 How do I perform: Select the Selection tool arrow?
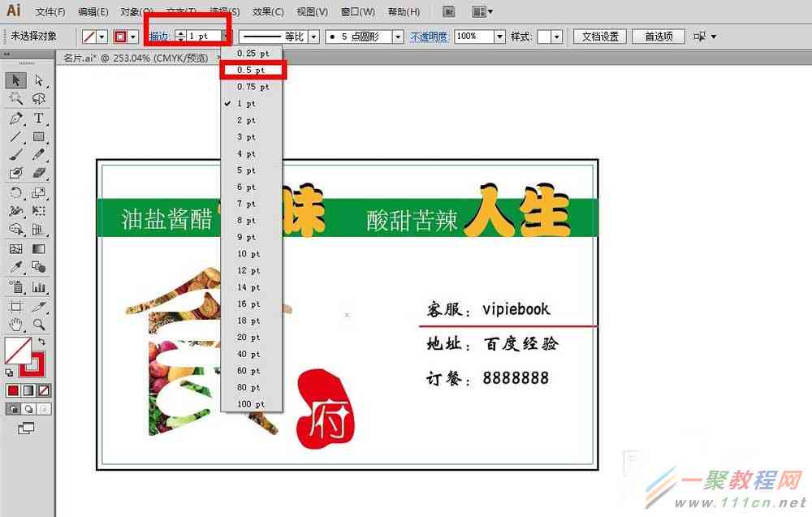coord(15,80)
